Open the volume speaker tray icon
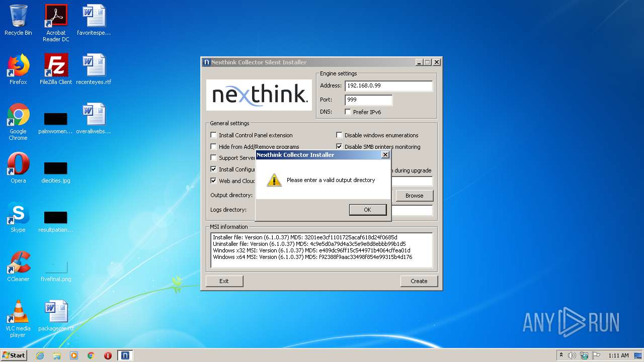 [572, 355]
